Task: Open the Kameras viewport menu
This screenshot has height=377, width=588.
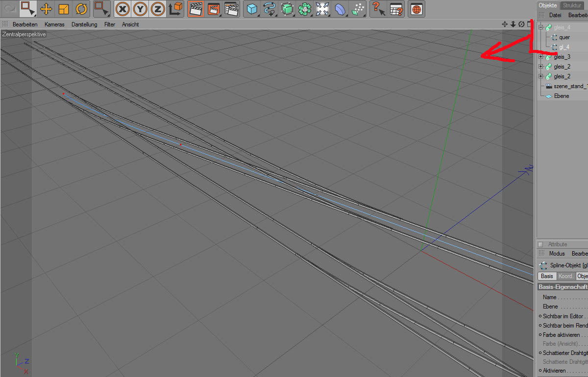Action: tap(54, 24)
